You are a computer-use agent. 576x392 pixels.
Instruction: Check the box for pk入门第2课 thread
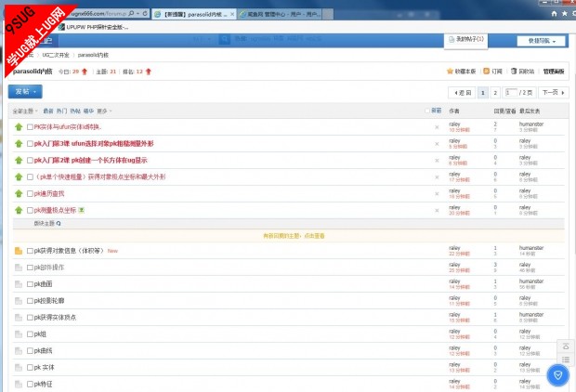(30, 160)
